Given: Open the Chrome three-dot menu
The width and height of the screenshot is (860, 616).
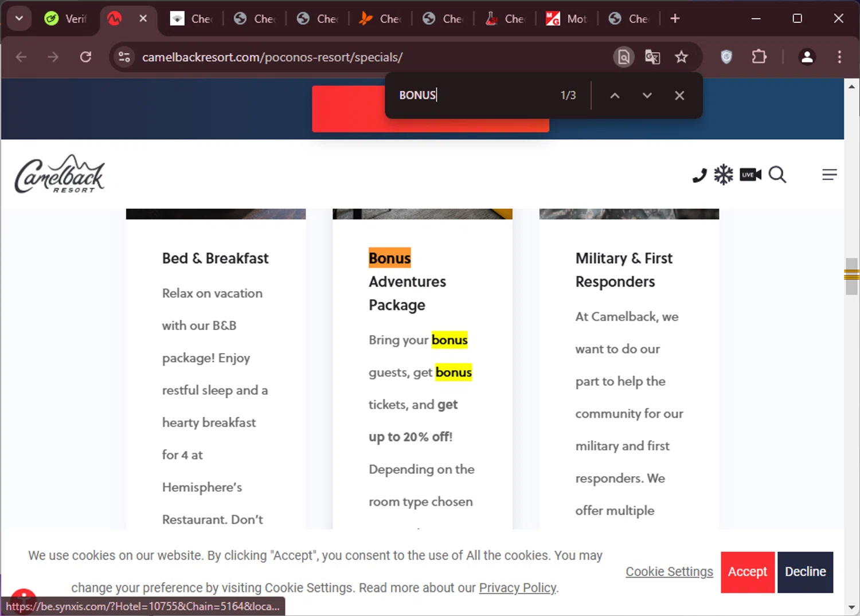Looking at the screenshot, I should (839, 57).
